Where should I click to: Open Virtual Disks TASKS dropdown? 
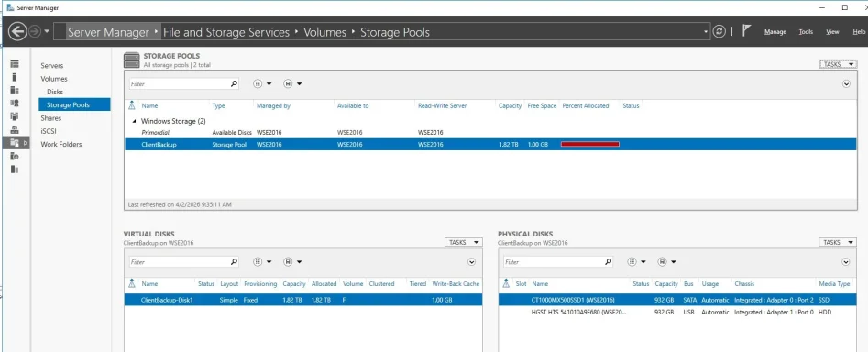click(464, 242)
